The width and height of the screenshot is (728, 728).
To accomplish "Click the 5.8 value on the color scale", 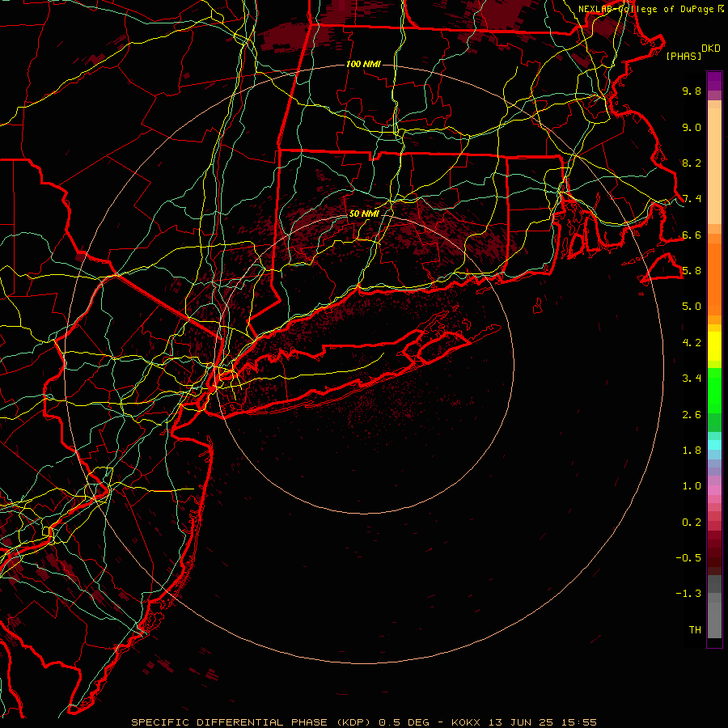I will pos(692,271).
